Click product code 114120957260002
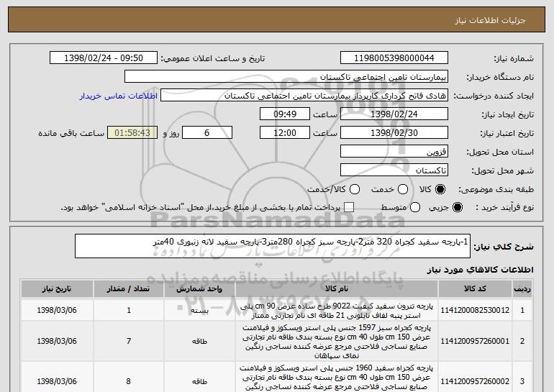 pyautogui.click(x=475, y=381)
